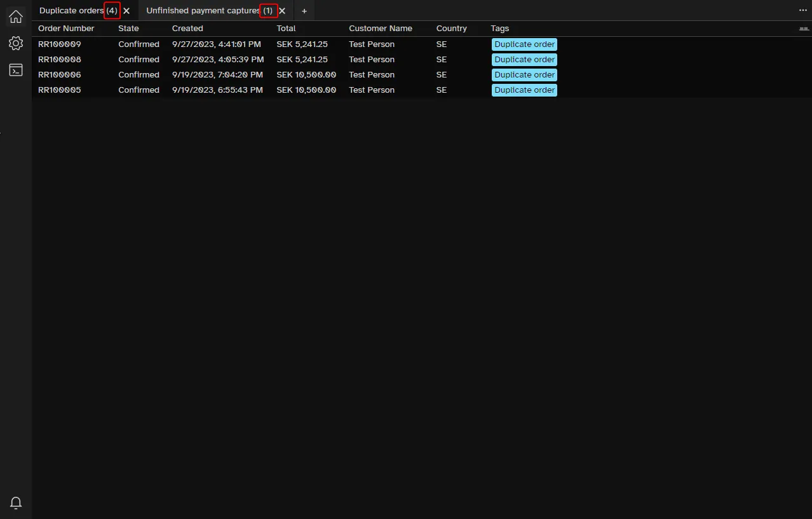Sort by Order Number column header
Viewport: 812px width, 519px height.
coord(66,29)
